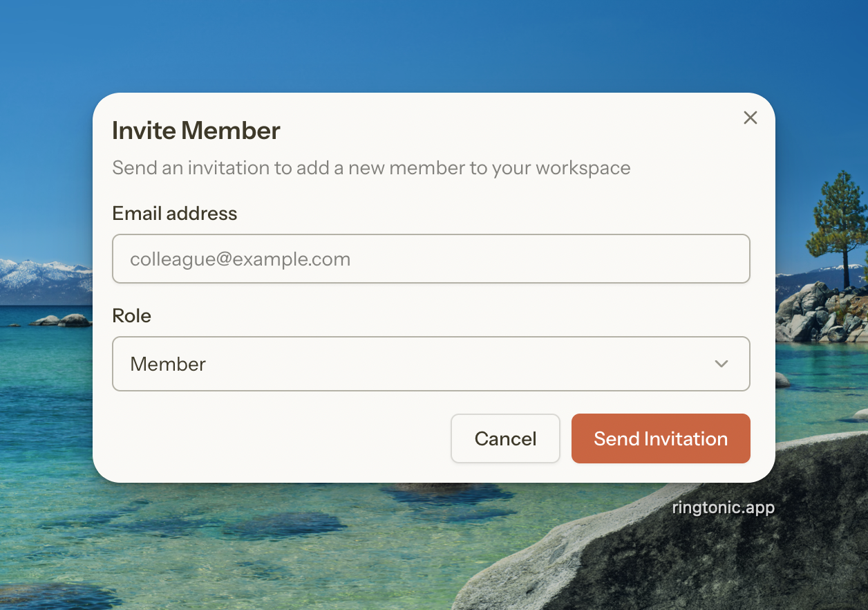The image size is (868, 610).
Task: Click the "Invite Member" dialog heading
Action: pyautogui.click(x=196, y=131)
